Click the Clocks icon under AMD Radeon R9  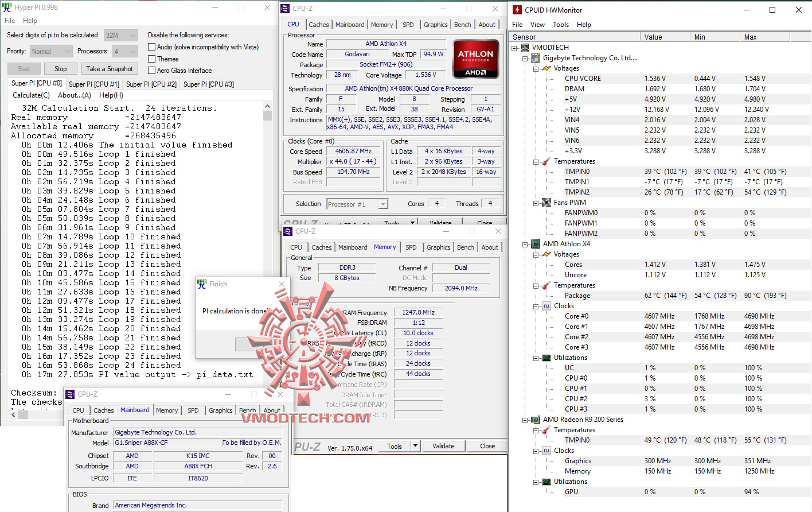point(546,451)
